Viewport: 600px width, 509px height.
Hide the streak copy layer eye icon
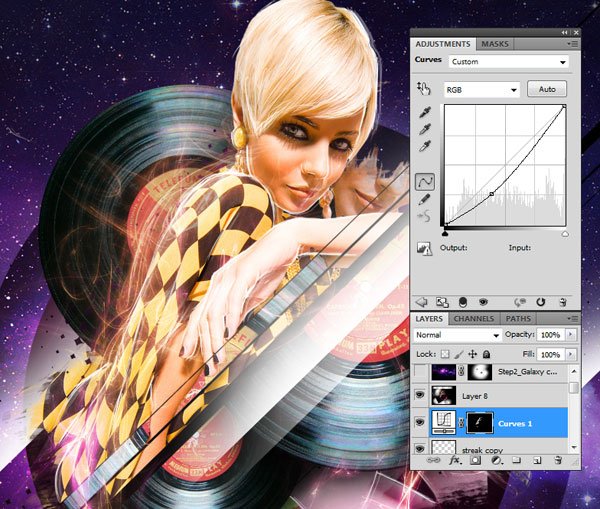(420, 448)
